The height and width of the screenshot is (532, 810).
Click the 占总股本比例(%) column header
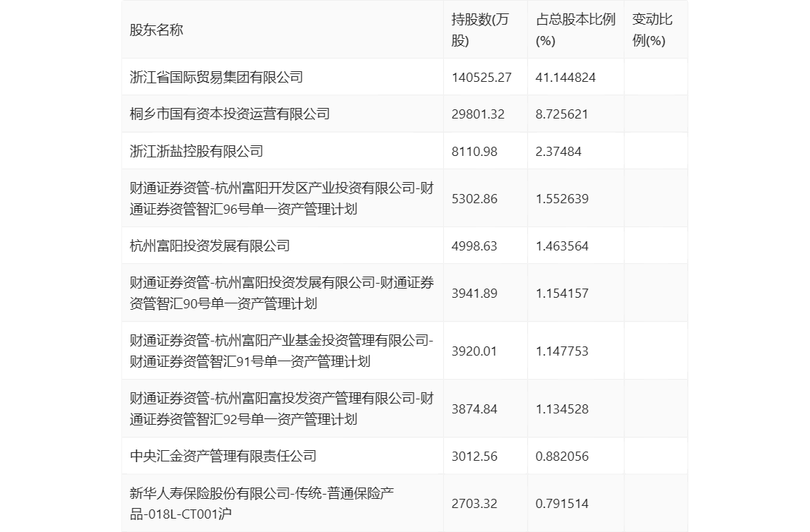coord(576,30)
